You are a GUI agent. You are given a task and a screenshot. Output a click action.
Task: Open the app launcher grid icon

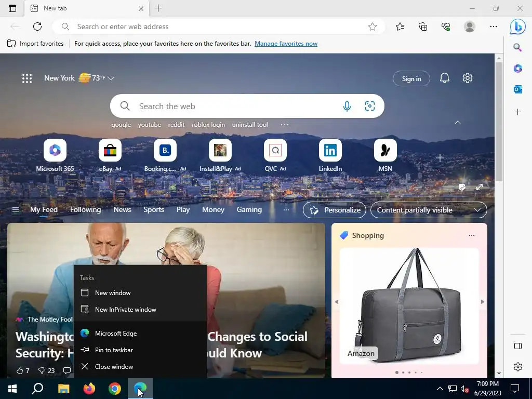coord(27,78)
